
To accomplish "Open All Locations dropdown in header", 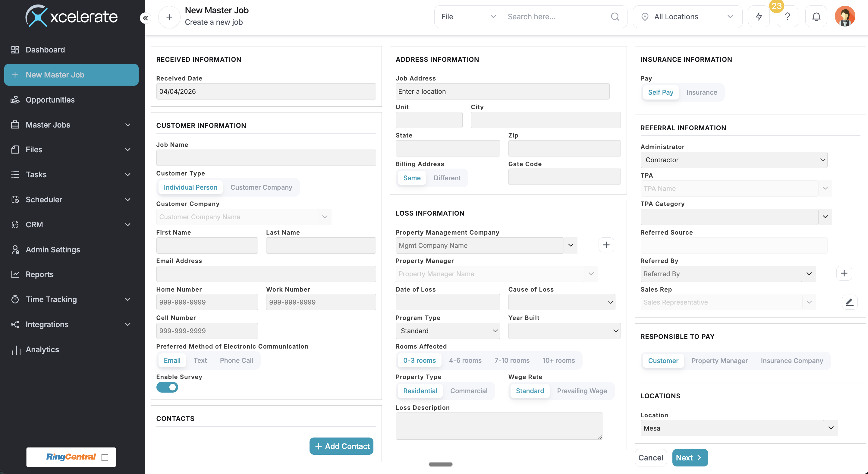I will click(x=687, y=17).
